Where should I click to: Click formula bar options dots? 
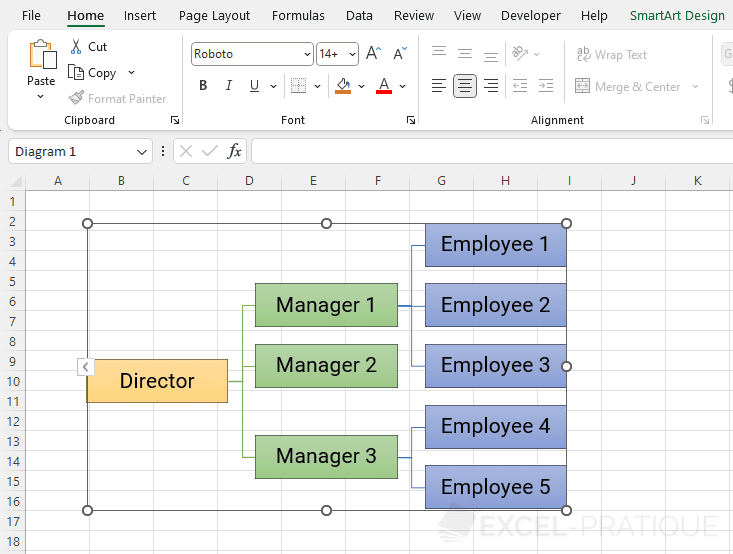coord(163,151)
